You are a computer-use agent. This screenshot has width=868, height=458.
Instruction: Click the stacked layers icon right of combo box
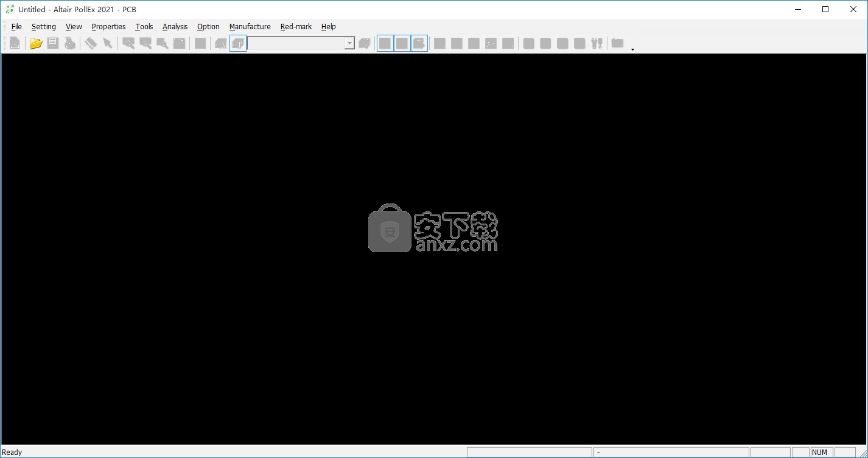click(365, 43)
